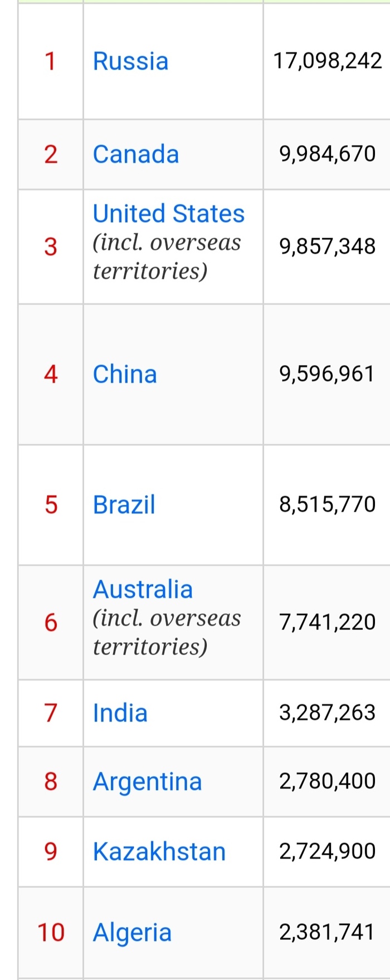
Task: Click the area figure 9,984,670
Action: click(328, 154)
